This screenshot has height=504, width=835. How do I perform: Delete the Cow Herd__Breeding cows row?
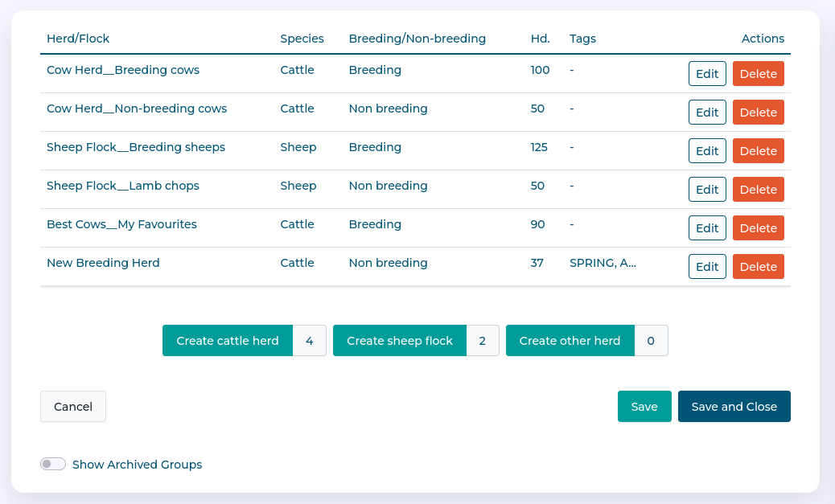(x=758, y=74)
